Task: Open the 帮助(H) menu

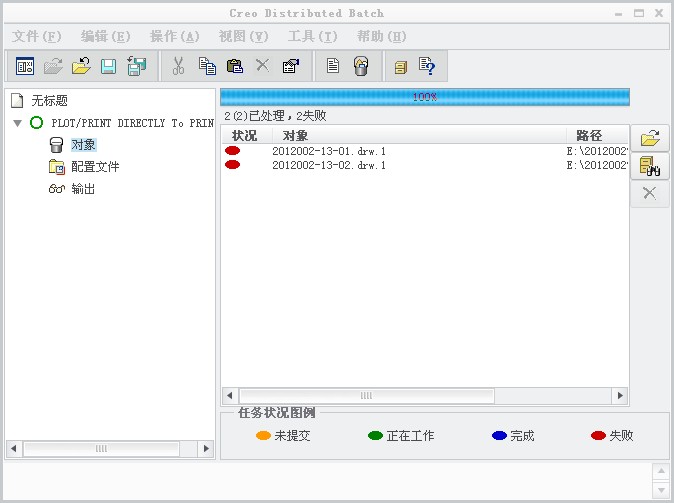Action: click(382, 37)
